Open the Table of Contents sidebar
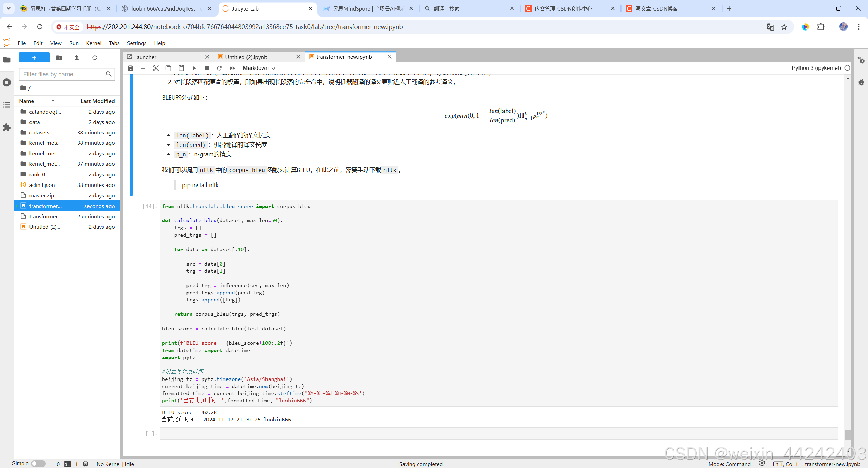The image size is (868, 468). coord(7,105)
